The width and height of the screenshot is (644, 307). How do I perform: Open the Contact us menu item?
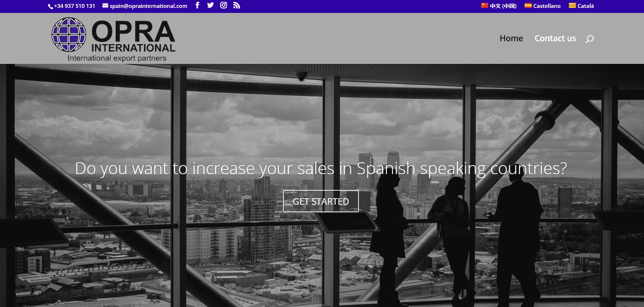pyautogui.click(x=555, y=38)
